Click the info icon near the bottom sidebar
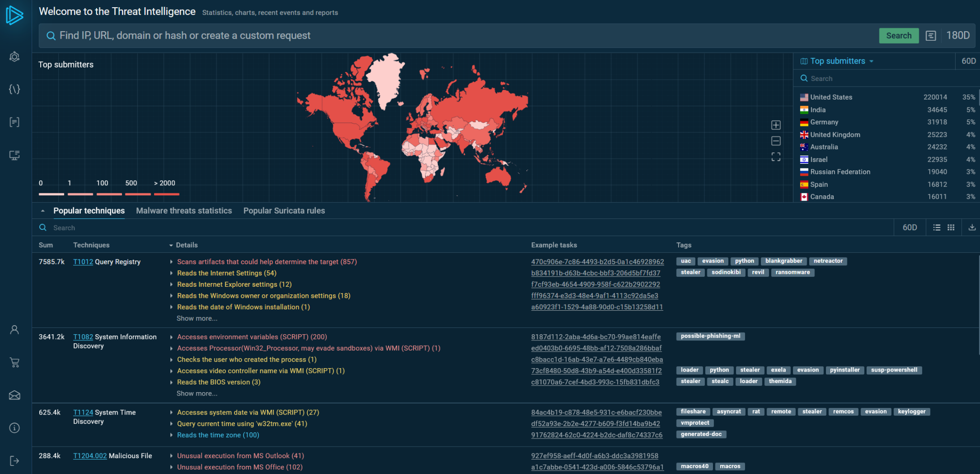Viewport: 980px width, 474px height. (14, 428)
